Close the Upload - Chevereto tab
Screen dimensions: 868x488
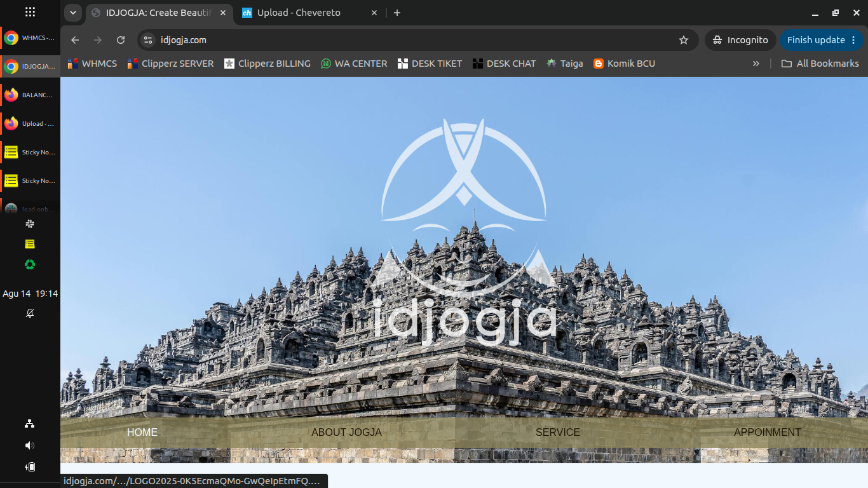(374, 13)
